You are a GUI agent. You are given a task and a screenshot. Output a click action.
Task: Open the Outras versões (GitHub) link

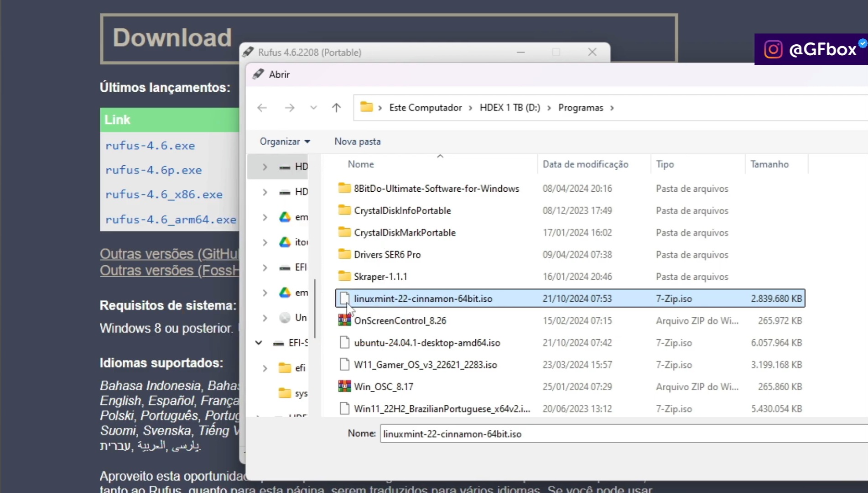pos(169,253)
